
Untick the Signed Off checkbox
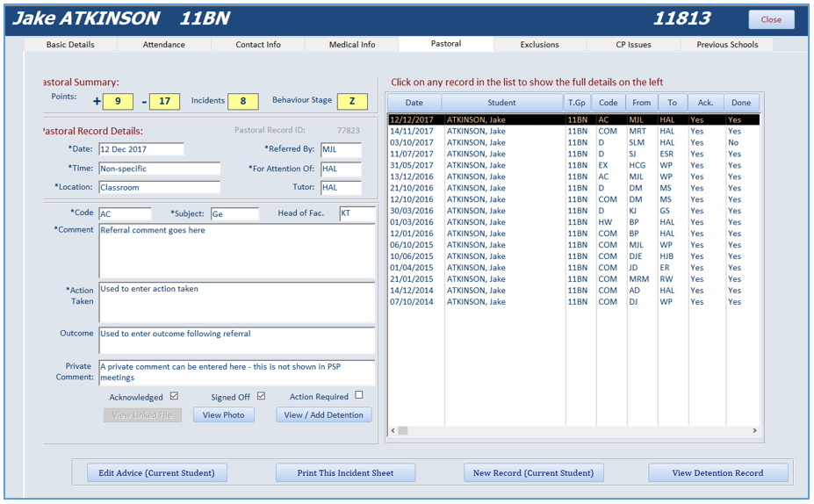click(x=261, y=396)
